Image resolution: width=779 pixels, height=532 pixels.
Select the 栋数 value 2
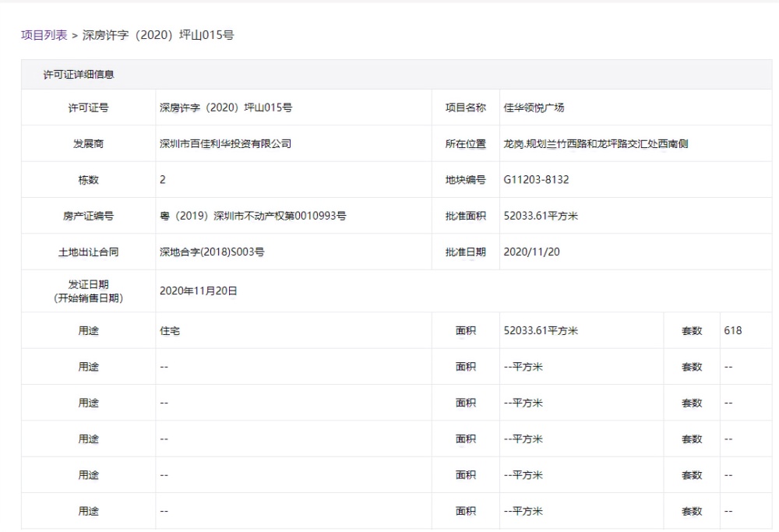[x=160, y=179]
